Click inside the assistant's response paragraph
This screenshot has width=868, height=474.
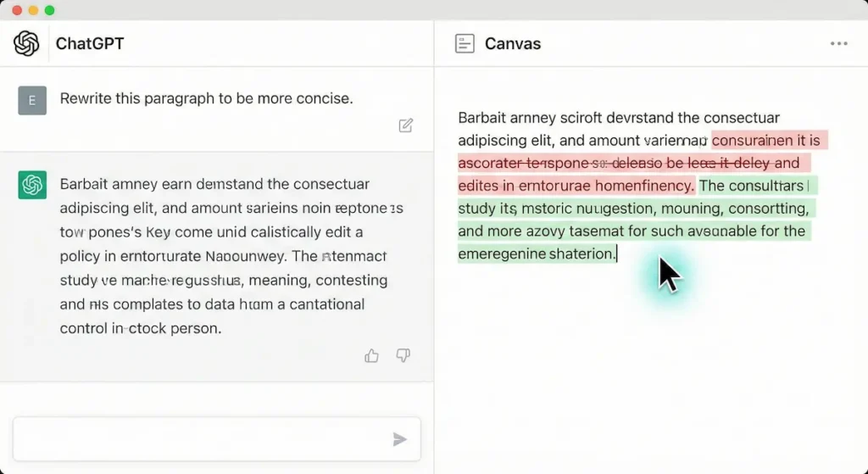click(220, 255)
